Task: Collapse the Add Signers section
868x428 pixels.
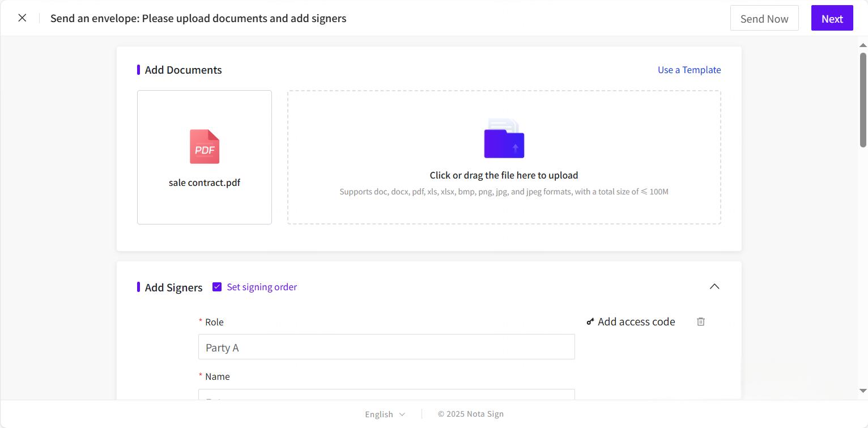Action: [x=714, y=286]
